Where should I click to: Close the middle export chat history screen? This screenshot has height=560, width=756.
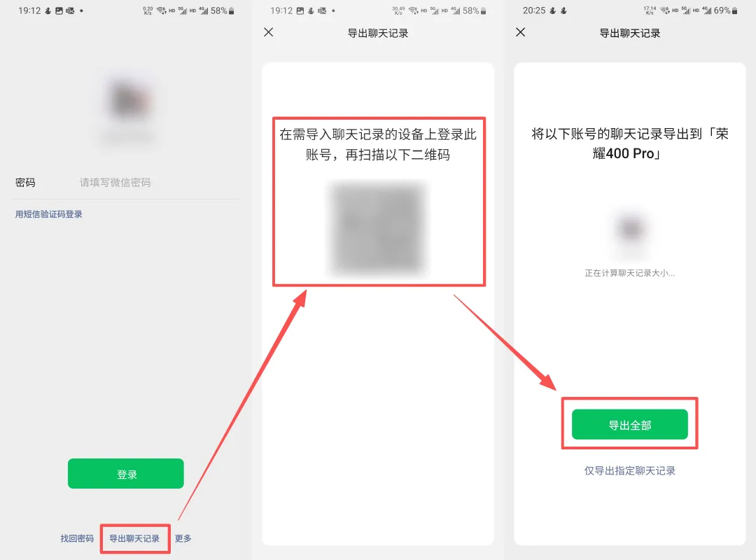[269, 32]
